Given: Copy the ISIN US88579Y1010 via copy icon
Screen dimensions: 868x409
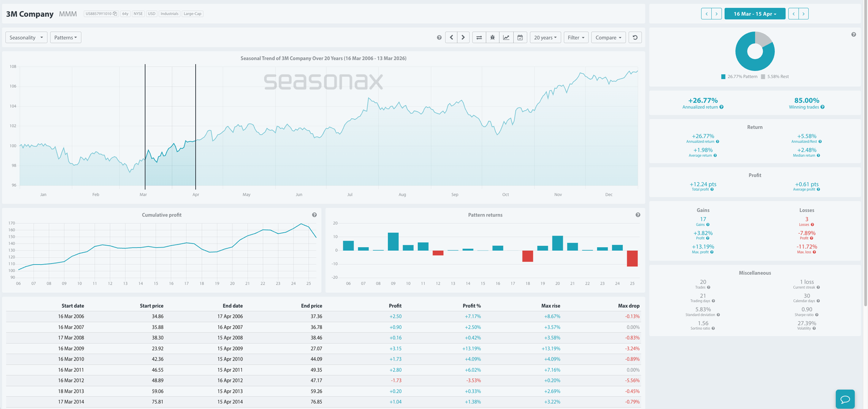Looking at the screenshot, I should click(115, 14).
